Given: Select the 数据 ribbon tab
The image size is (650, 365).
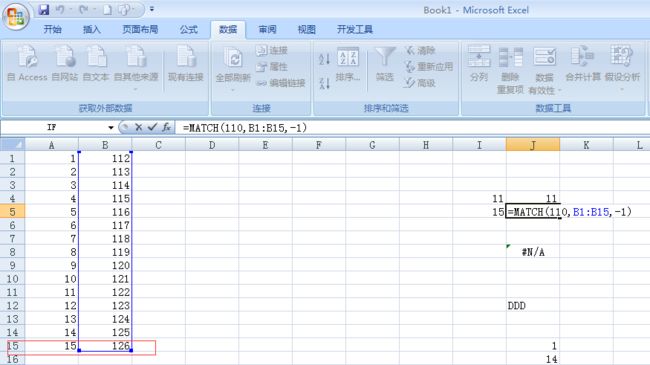Looking at the screenshot, I should coord(228,29).
